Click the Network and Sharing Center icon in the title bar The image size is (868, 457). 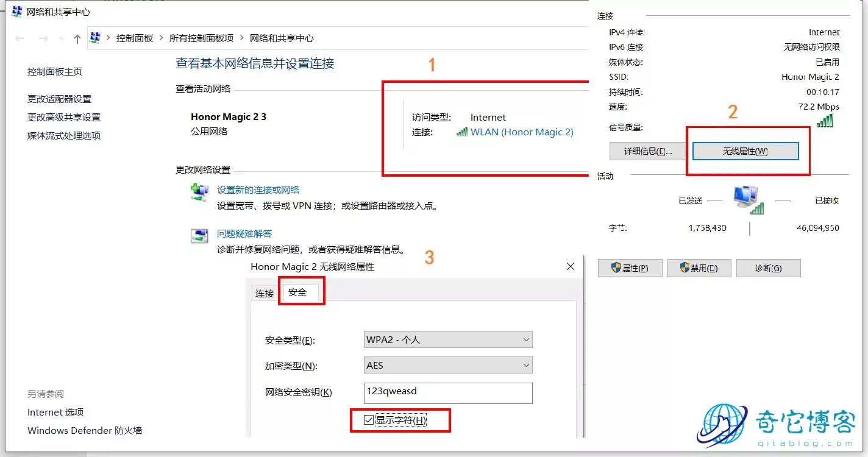pyautogui.click(x=16, y=11)
